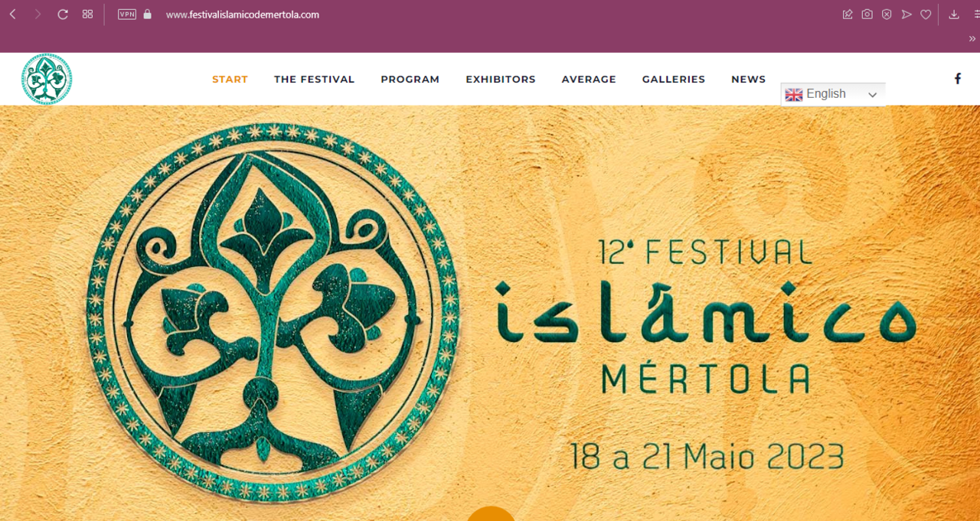Click the pinboard edit icon
Image resolution: width=980 pixels, height=521 pixels.
click(x=848, y=14)
